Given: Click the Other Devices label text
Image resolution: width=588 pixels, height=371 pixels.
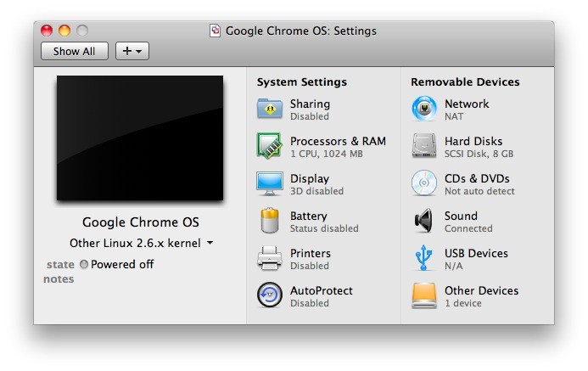Looking at the screenshot, I should [481, 290].
